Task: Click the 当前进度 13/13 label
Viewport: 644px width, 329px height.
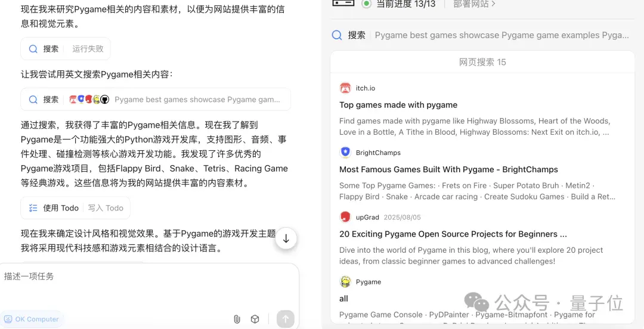Action: (406, 4)
